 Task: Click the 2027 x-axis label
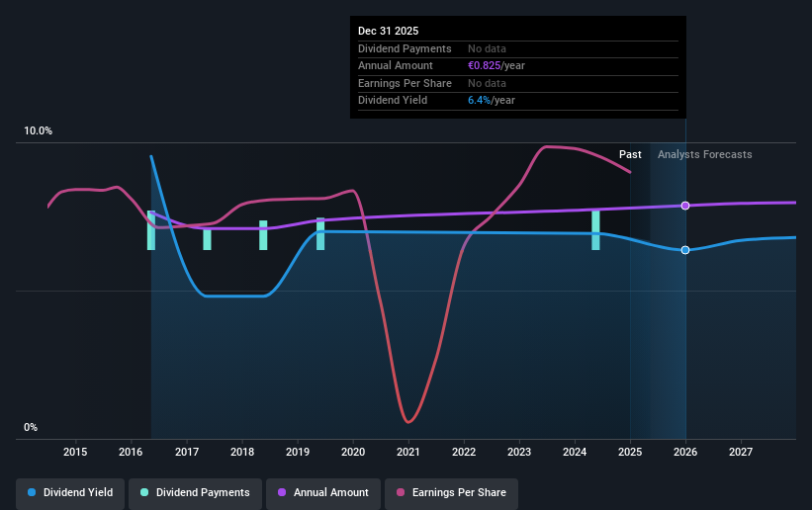click(x=741, y=452)
